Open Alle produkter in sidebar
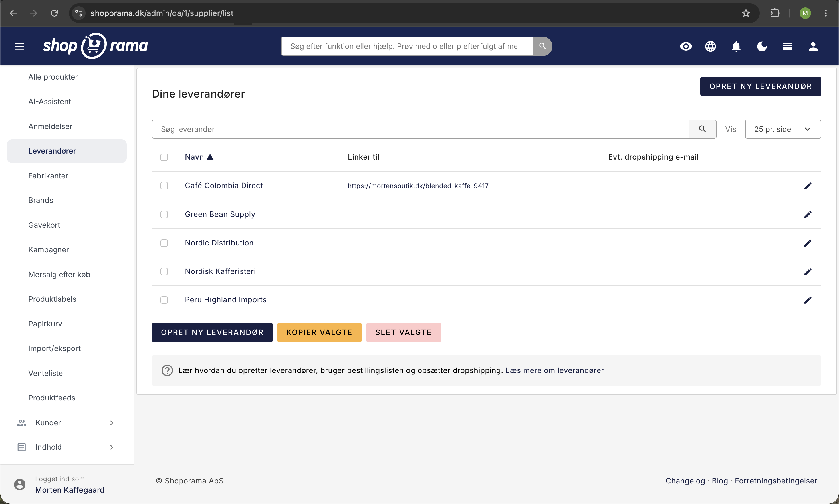Screen dimensions: 839x504 53,77
